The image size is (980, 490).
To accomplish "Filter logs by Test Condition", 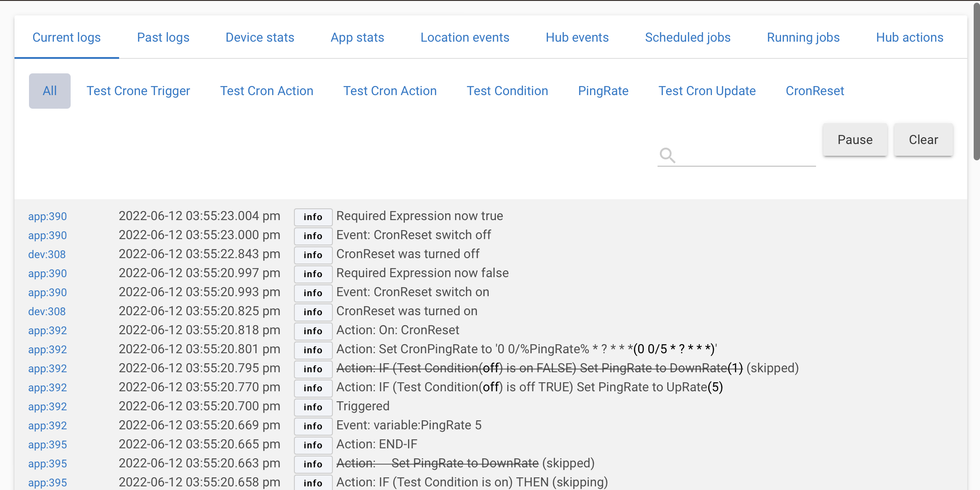I will click(507, 91).
